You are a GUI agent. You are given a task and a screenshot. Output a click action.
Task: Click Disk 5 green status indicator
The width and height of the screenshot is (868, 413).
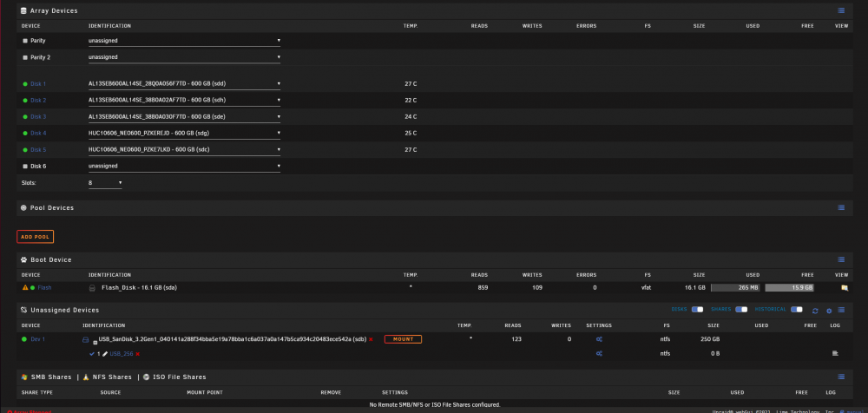pos(25,149)
